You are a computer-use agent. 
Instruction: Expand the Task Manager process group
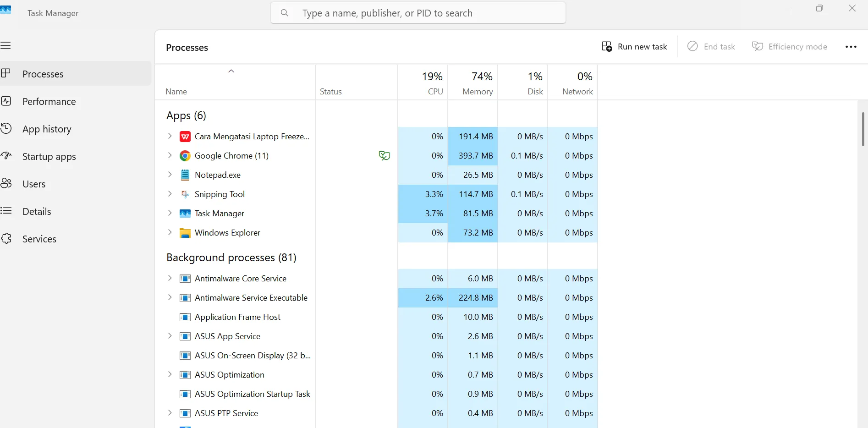[x=170, y=213]
